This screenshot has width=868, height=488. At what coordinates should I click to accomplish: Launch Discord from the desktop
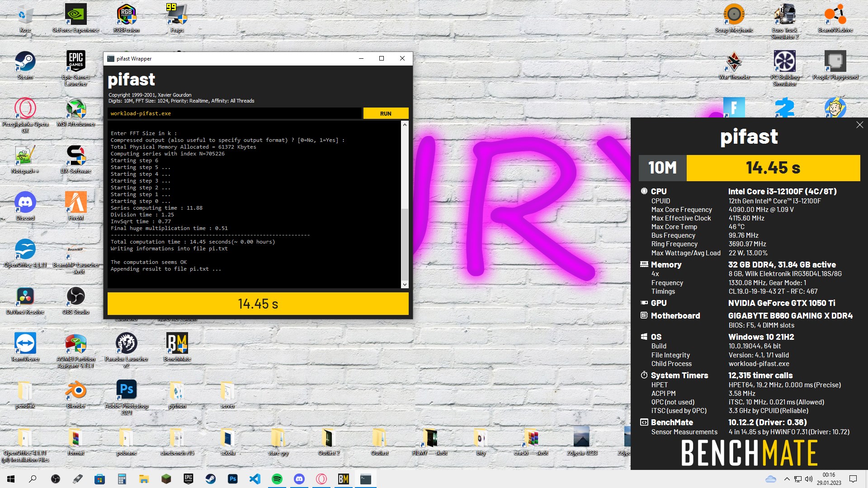[25, 206]
